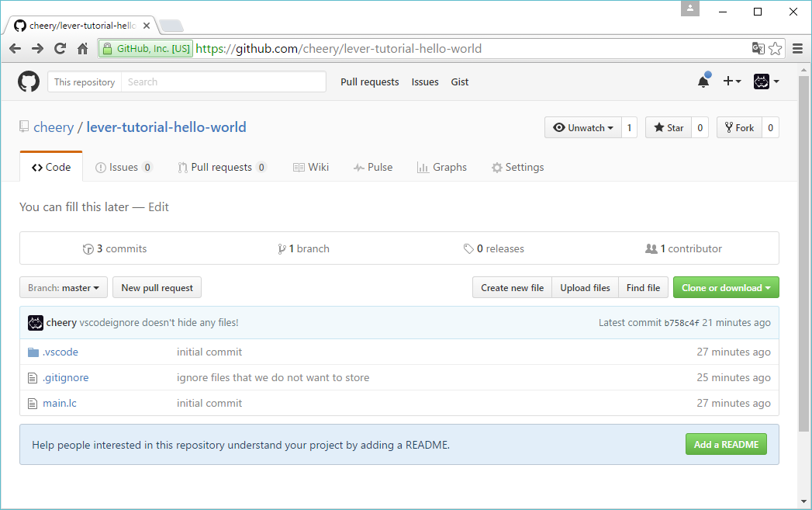Open the Chrome hamburger menu
The image size is (812, 510).
pyautogui.click(x=797, y=49)
